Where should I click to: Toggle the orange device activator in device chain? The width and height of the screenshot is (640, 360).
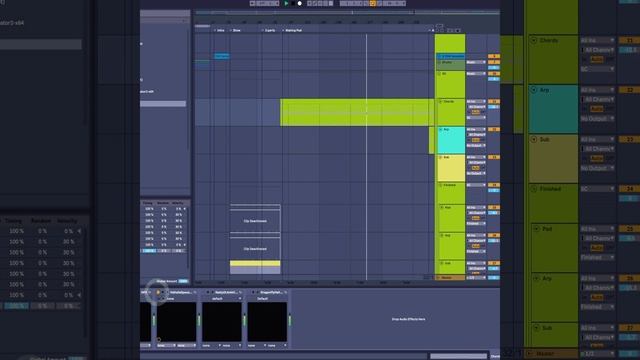pyautogui.click(x=158, y=292)
